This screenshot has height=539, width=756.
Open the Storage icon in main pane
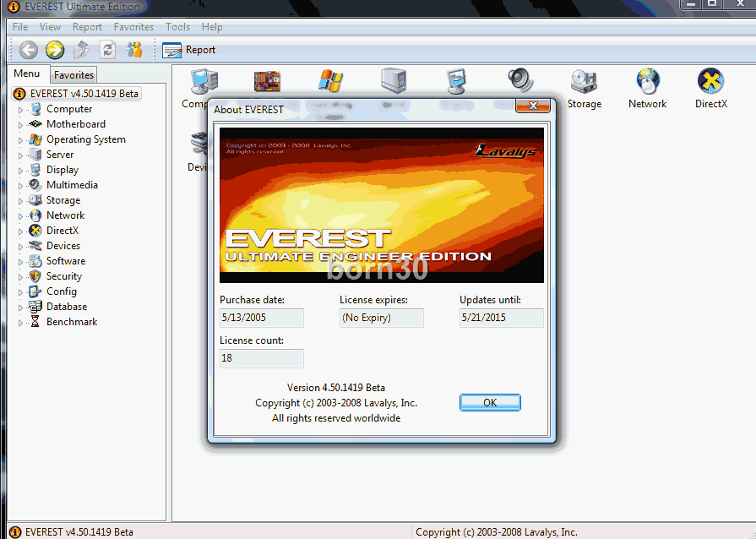(584, 90)
